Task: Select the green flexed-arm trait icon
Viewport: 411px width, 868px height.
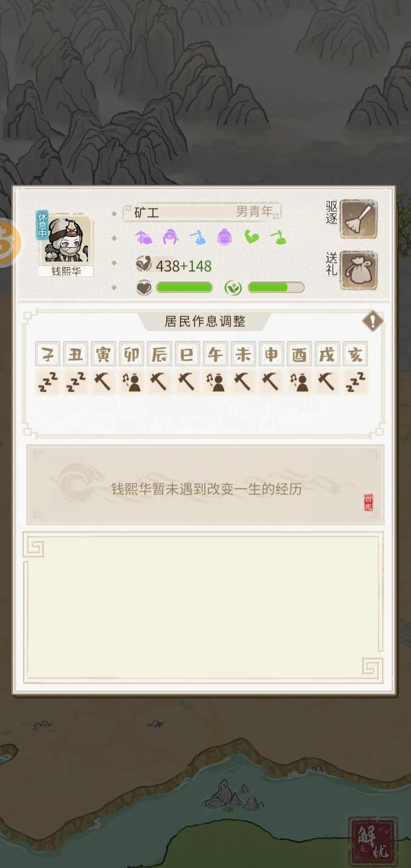Action: pyautogui.click(x=252, y=237)
